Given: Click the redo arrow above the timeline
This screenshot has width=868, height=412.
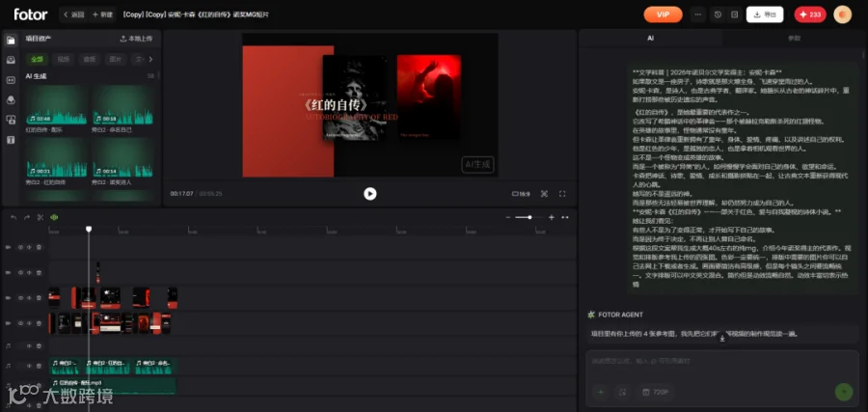Looking at the screenshot, I should (x=27, y=217).
